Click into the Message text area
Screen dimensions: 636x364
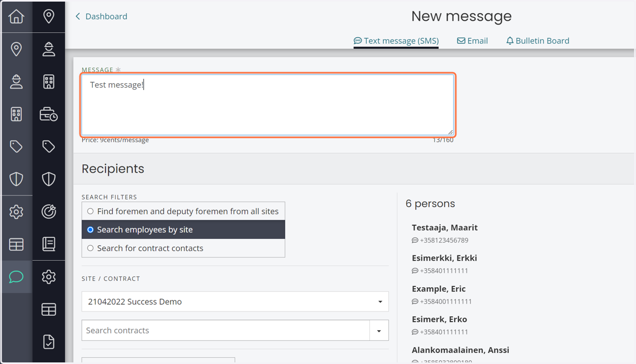(x=268, y=104)
